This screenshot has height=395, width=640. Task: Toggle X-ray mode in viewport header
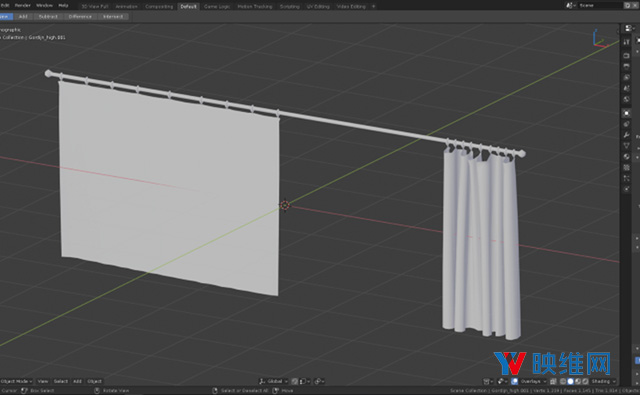point(553,382)
